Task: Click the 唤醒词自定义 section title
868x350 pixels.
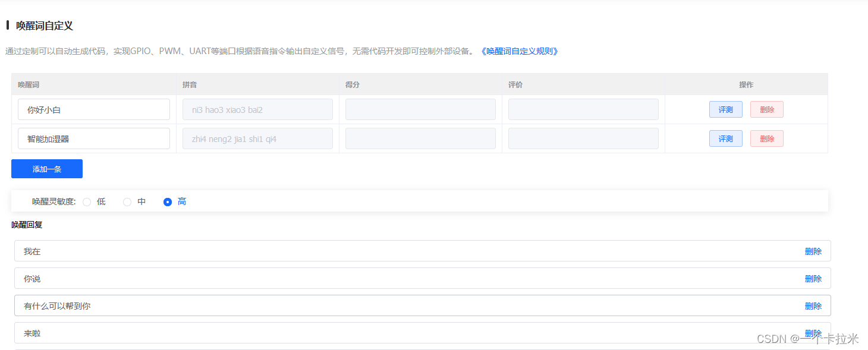Action: coord(45,26)
